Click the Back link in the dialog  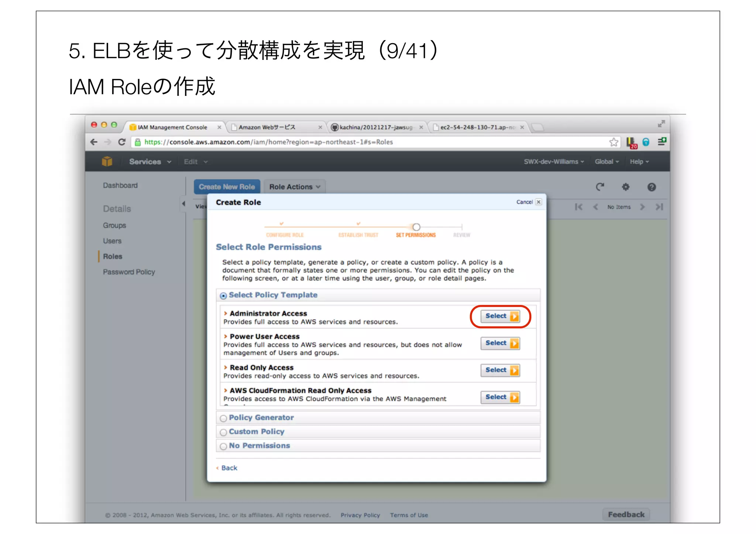tap(229, 468)
